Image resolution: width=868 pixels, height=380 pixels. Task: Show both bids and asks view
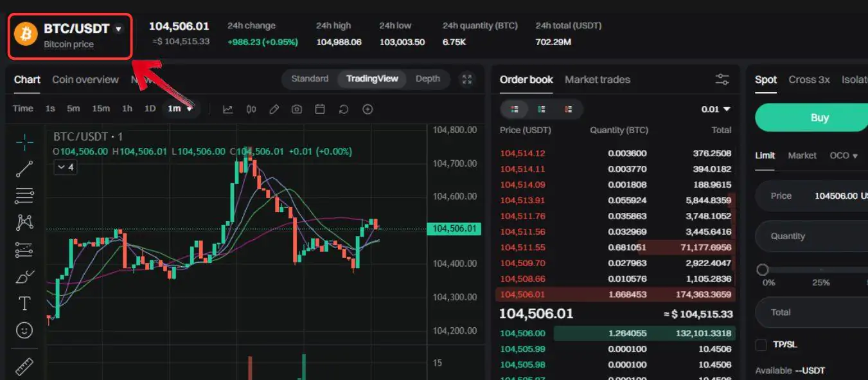[x=515, y=109]
